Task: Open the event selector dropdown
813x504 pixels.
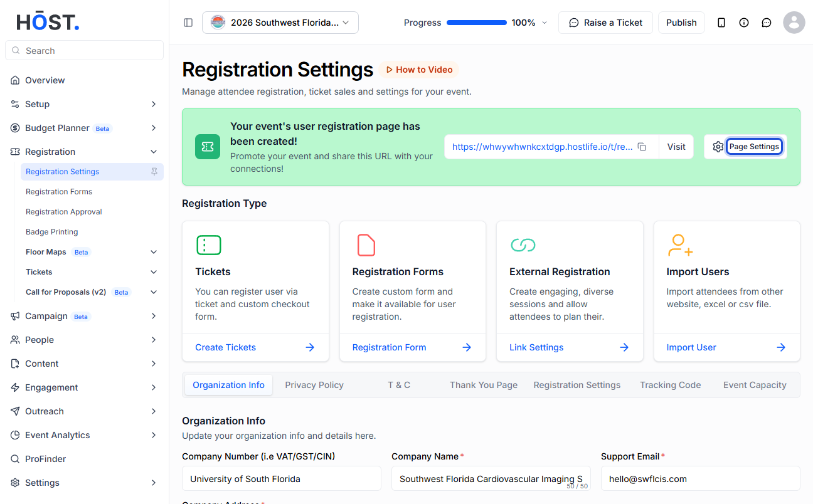Action: [x=280, y=23]
